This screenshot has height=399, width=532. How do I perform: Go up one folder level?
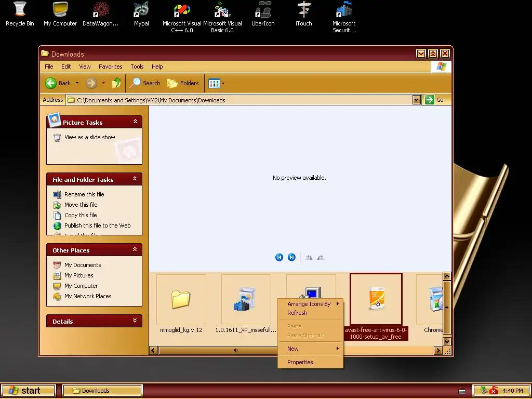[116, 83]
